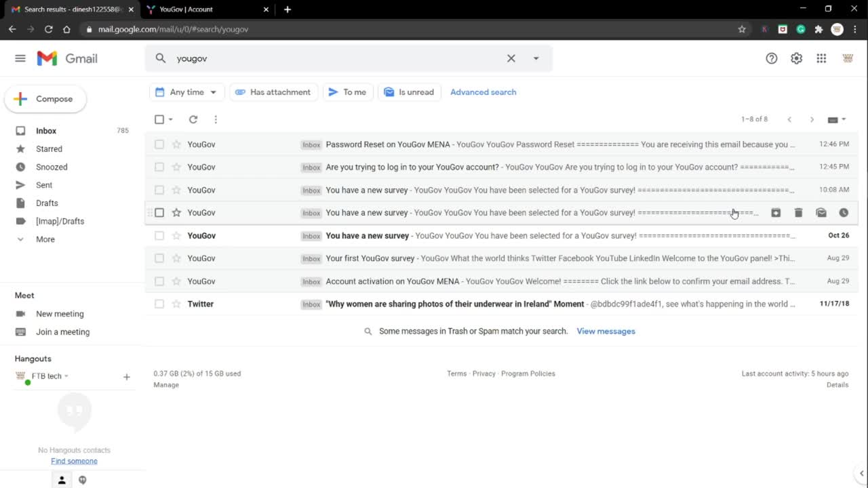Bookmark this page with the star icon
The width and height of the screenshot is (868, 488).
point(742,29)
